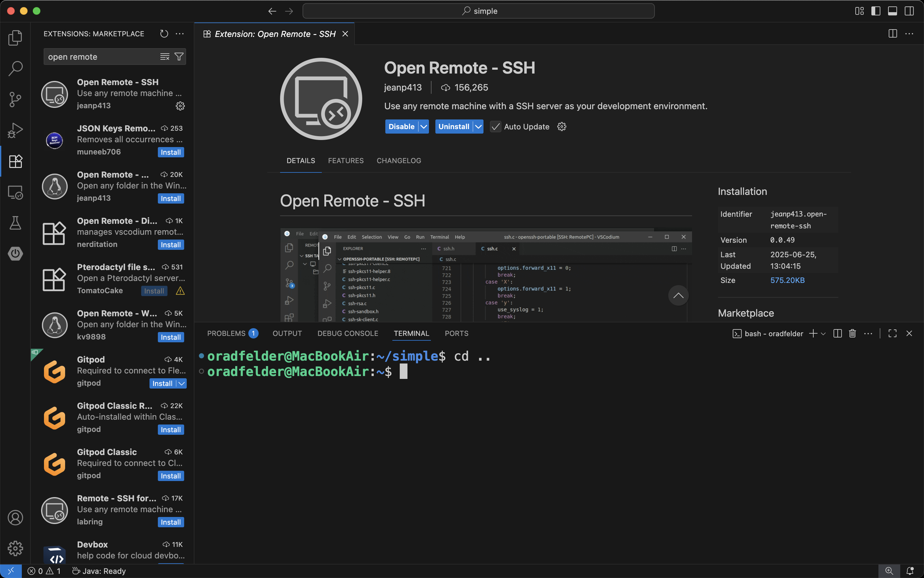Click Java: Ready status bar item

[x=99, y=571]
